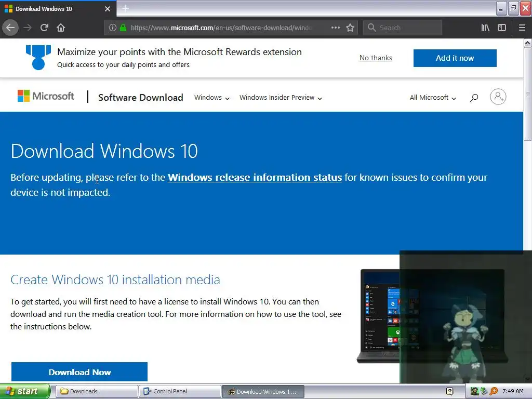Close the Download Windows 10 tab
This screenshot has width=532, height=399.
click(x=108, y=9)
